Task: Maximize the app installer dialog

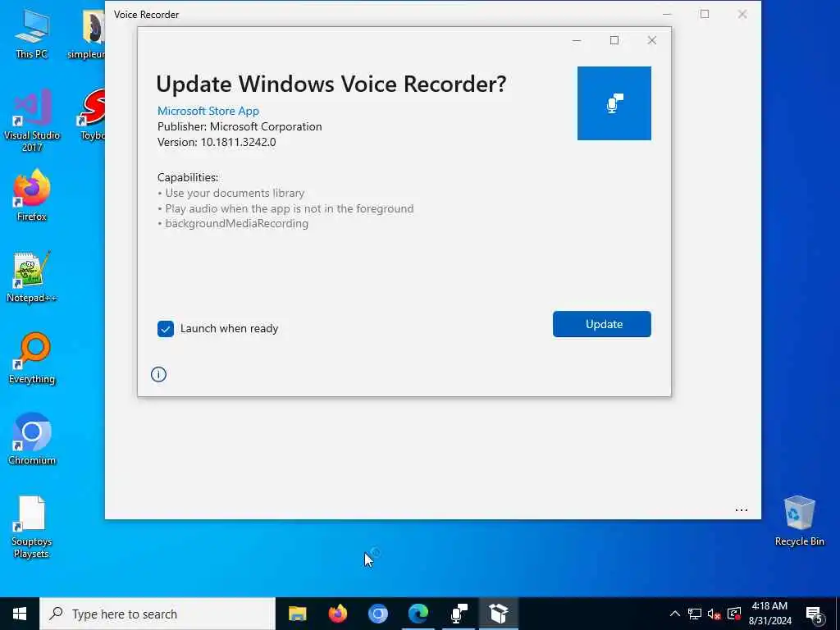Action: click(614, 41)
